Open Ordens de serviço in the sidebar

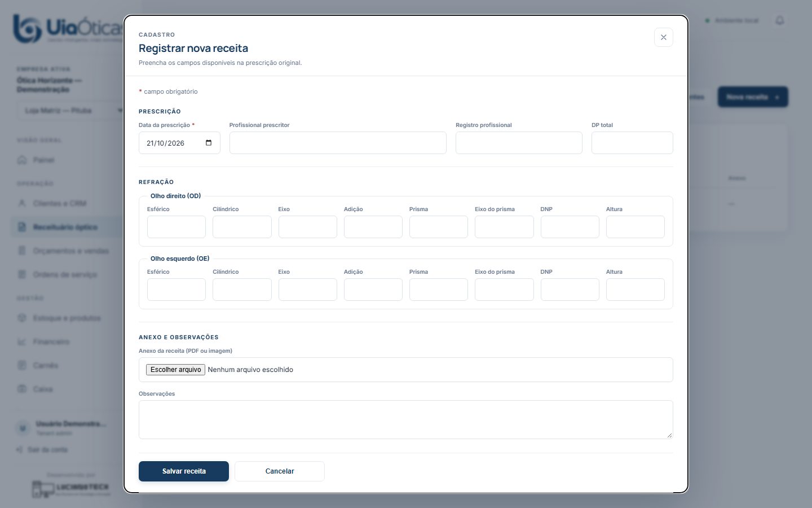coord(68,274)
